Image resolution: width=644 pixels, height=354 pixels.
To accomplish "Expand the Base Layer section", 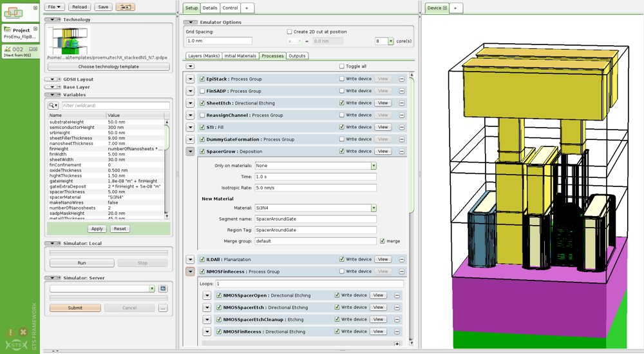I will (x=53, y=87).
